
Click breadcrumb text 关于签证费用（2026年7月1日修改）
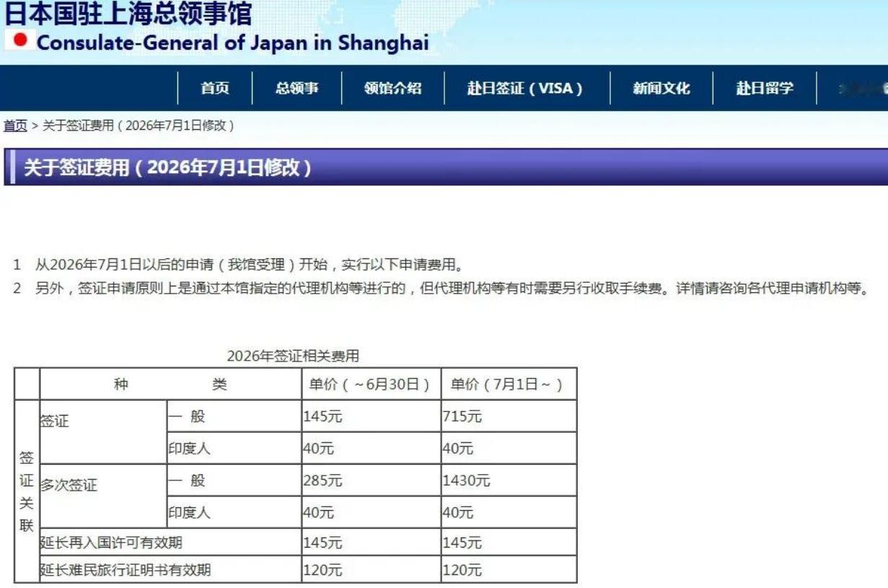tap(139, 126)
